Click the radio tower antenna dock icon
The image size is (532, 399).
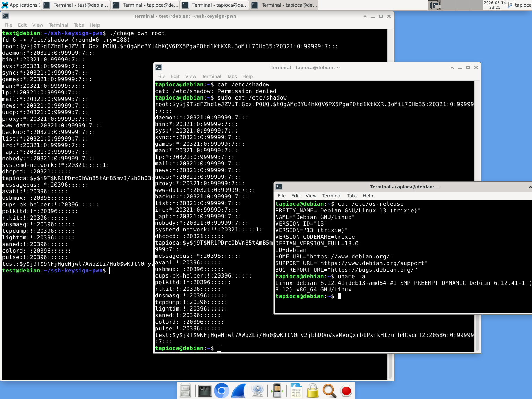(258, 391)
